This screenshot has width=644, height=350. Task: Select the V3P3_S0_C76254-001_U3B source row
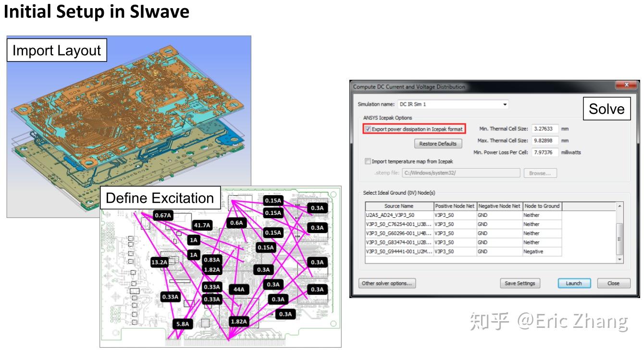(x=463, y=224)
